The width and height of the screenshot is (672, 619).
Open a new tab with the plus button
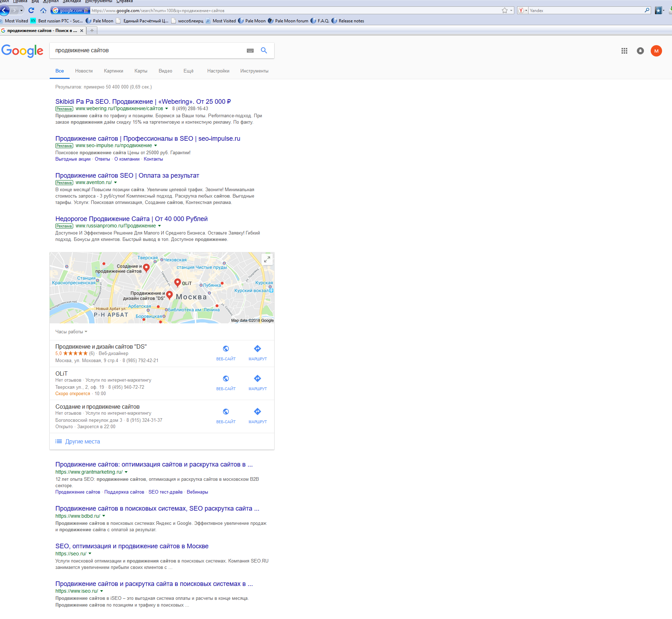92,31
